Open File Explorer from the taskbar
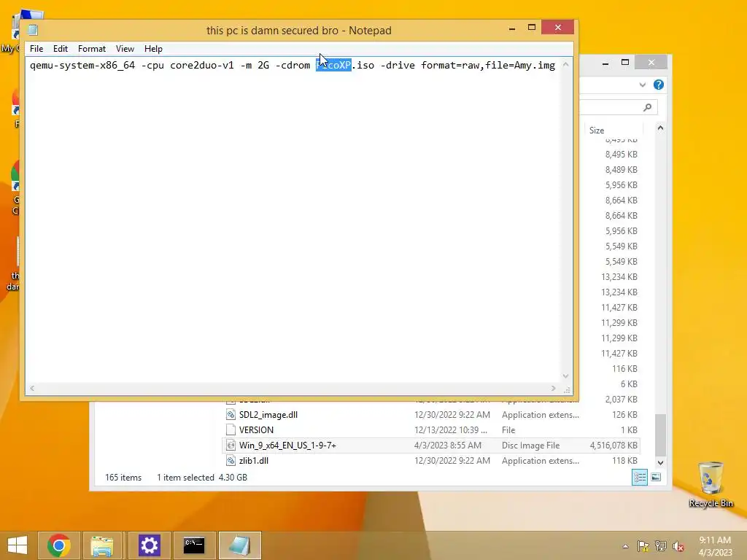Image resolution: width=747 pixels, height=560 pixels. pyautogui.click(x=102, y=545)
